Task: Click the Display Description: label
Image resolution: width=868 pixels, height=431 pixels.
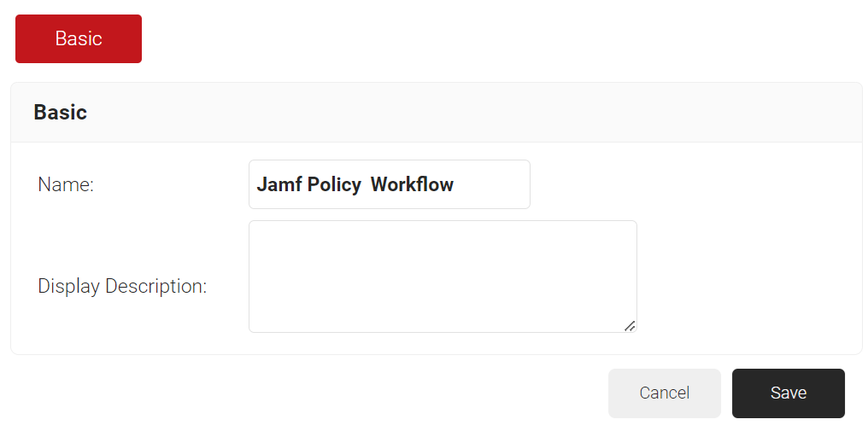Action: coord(122,286)
